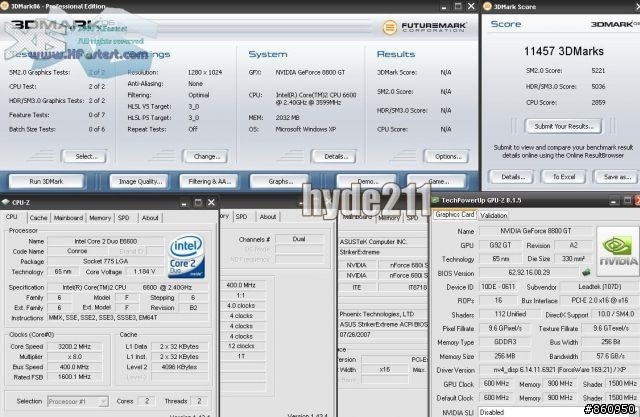Minimize the CPU-Z window
Screen dimensions: 640x417
click(x=184, y=202)
